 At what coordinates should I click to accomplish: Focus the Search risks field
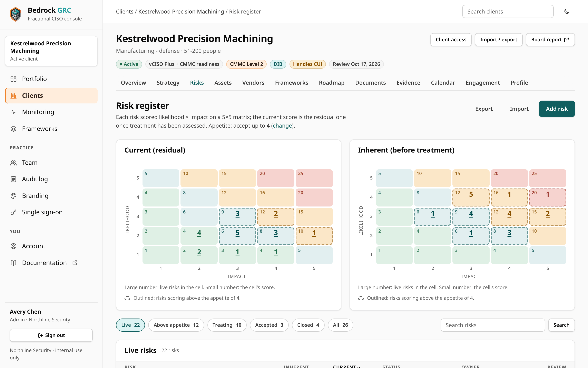tap(492, 325)
